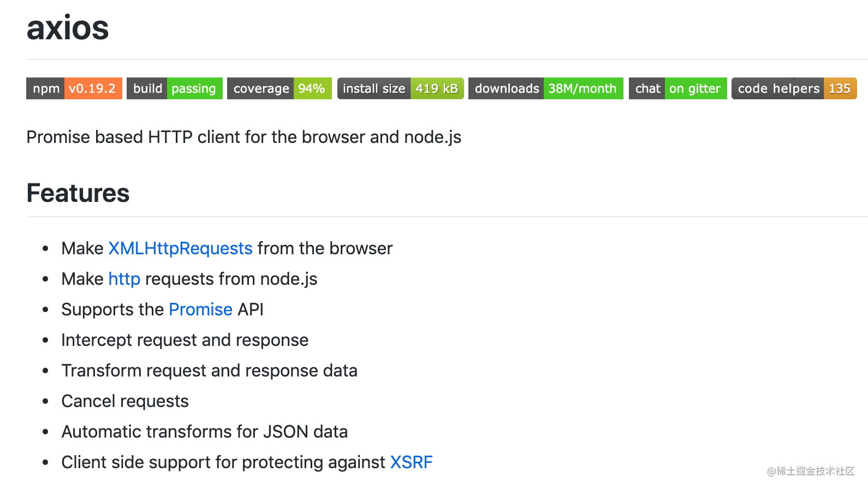Select the text 'Promise based HTTP client for the browser and node.js'
This screenshot has height=490, width=868.
point(244,137)
